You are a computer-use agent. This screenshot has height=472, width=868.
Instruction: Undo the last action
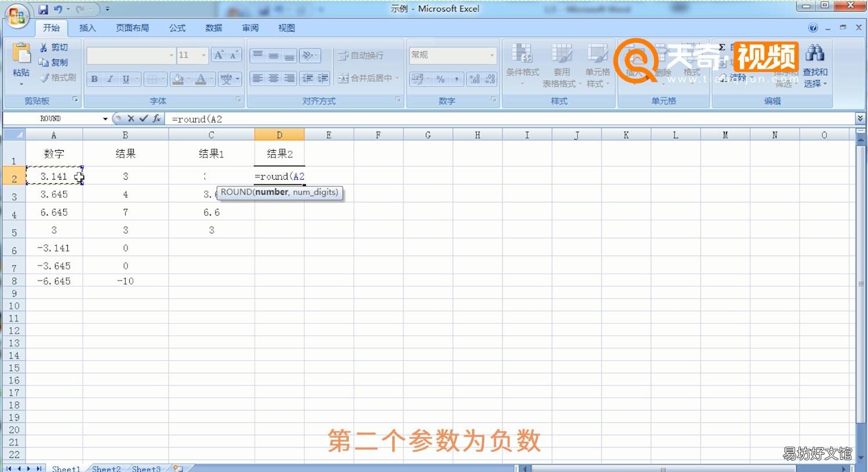point(58,9)
